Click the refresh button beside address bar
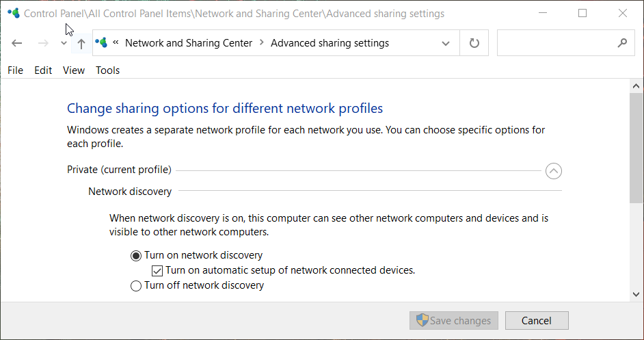 pyautogui.click(x=474, y=43)
